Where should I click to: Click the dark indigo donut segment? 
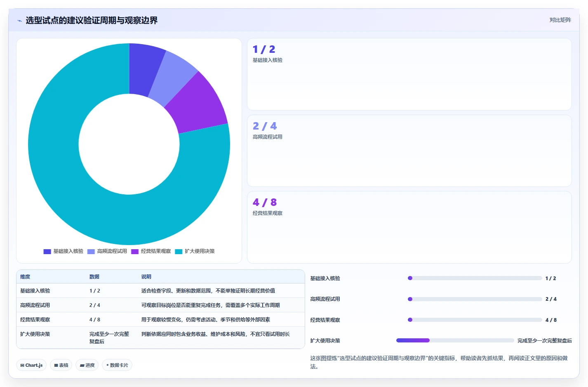tap(142, 68)
